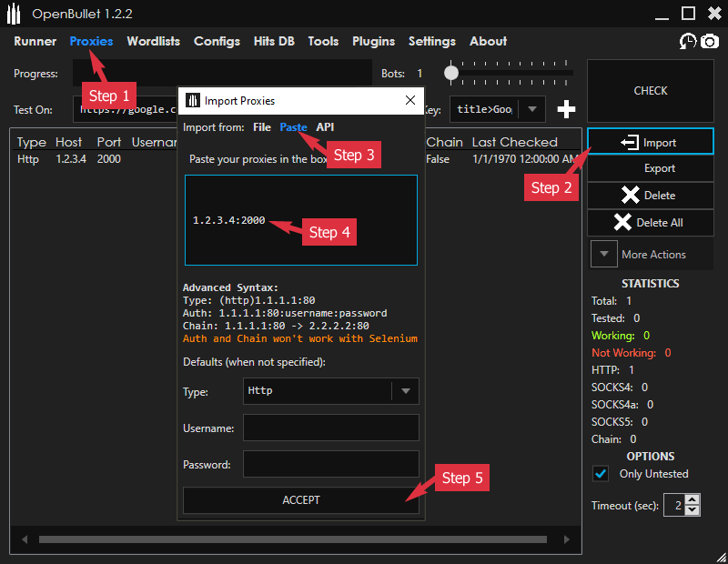Viewport: 728px width, 564px height.
Task: Click the Working statistic label
Action: point(612,336)
